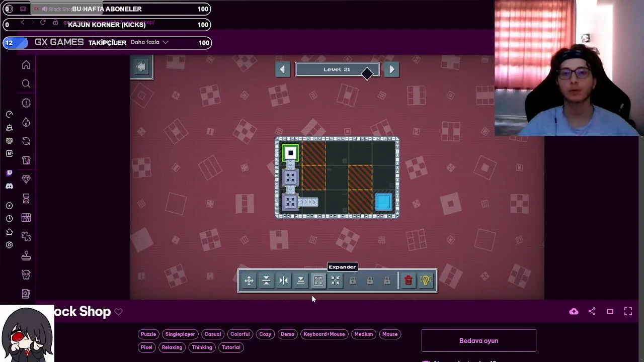Click the Pixel tag
The width and height of the screenshot is (644, 362).
(146, 347)
